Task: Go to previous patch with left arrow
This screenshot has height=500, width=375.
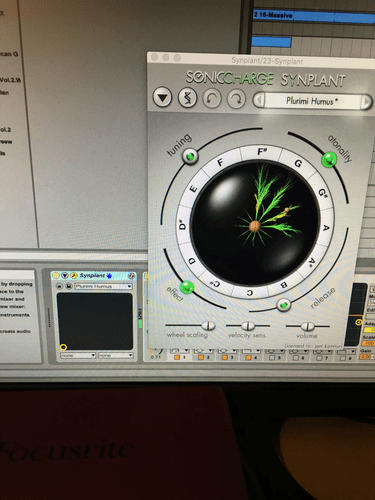Action: pos(259,100)
